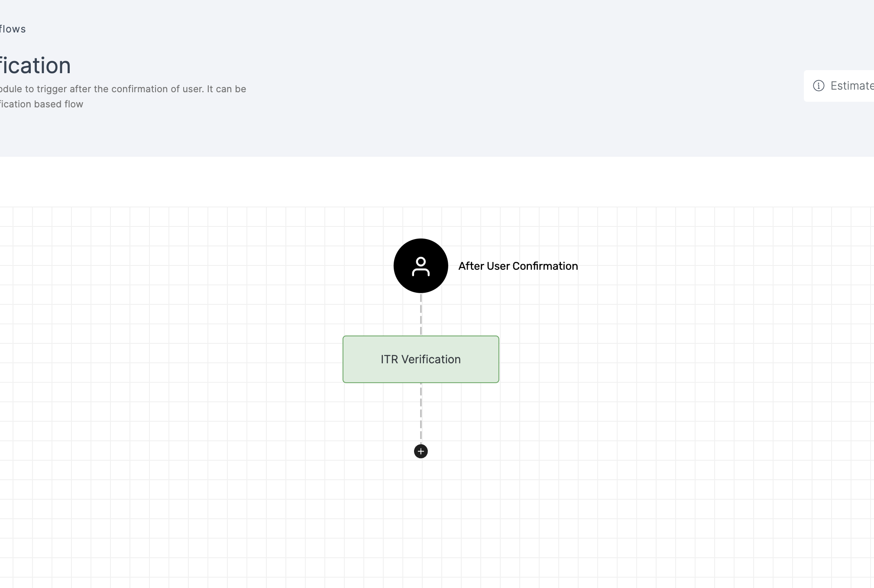
Task: Add a step with the plus icon
Action: [421, 451]
